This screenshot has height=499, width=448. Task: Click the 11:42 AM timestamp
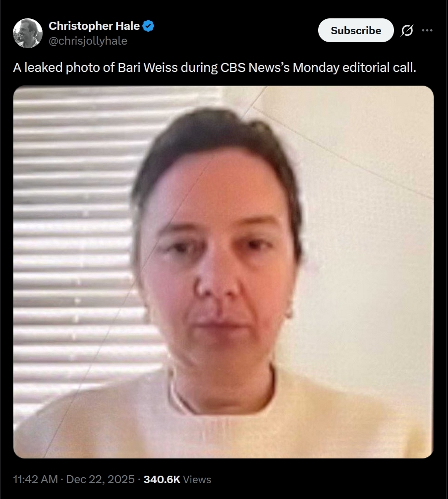click(x=35, y=479)
